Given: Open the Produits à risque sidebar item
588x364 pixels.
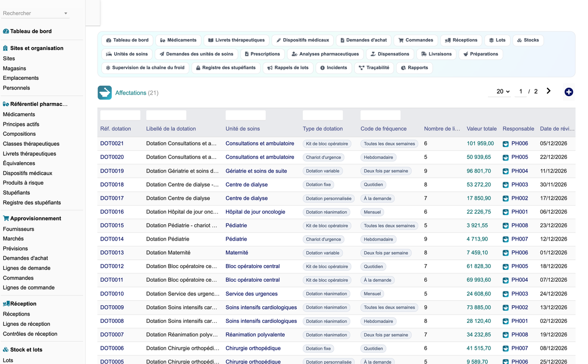Looking at the screenshot, I should point(23,183).
